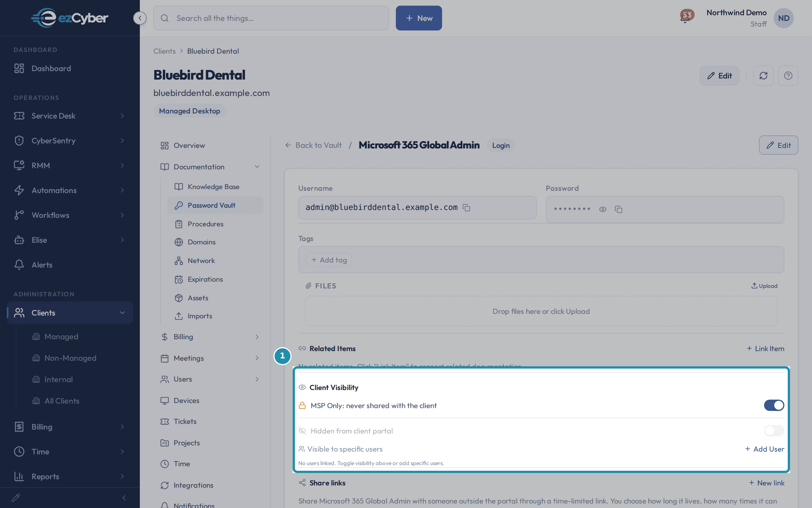
Task: Click the ezCyber logo
Action: (70, 18)
